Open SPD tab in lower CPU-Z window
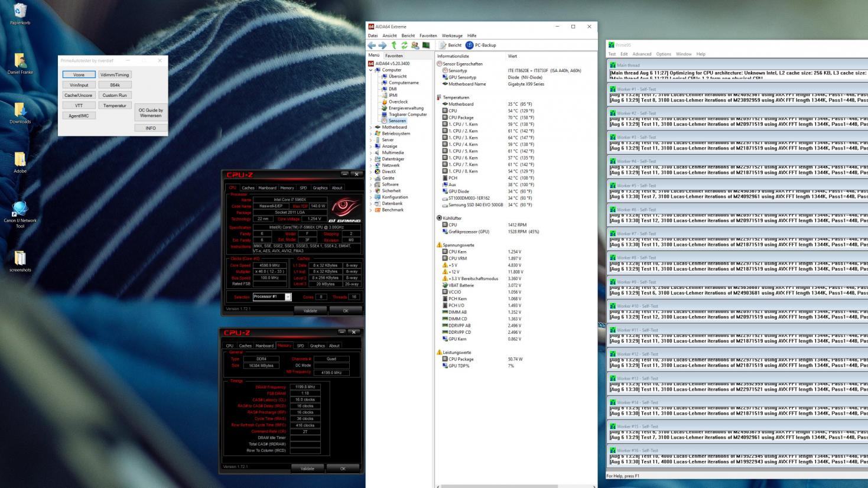 pos(300,346)
